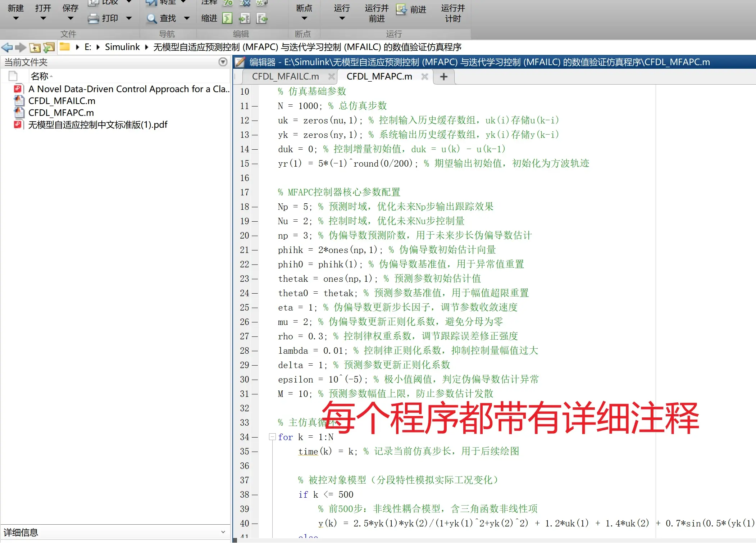Click the smart indent icon

pyautogui.click(x=227, y=18)
